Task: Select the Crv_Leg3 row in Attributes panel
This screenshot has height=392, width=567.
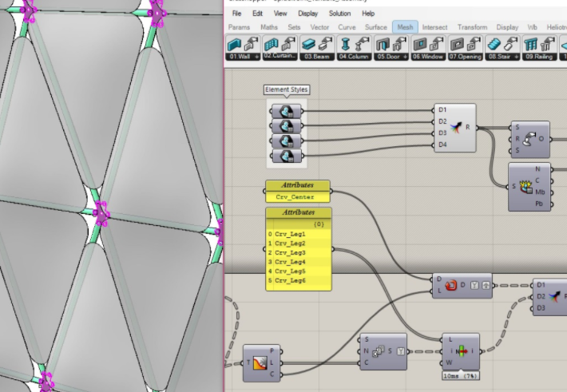Action: pos(299,252)
